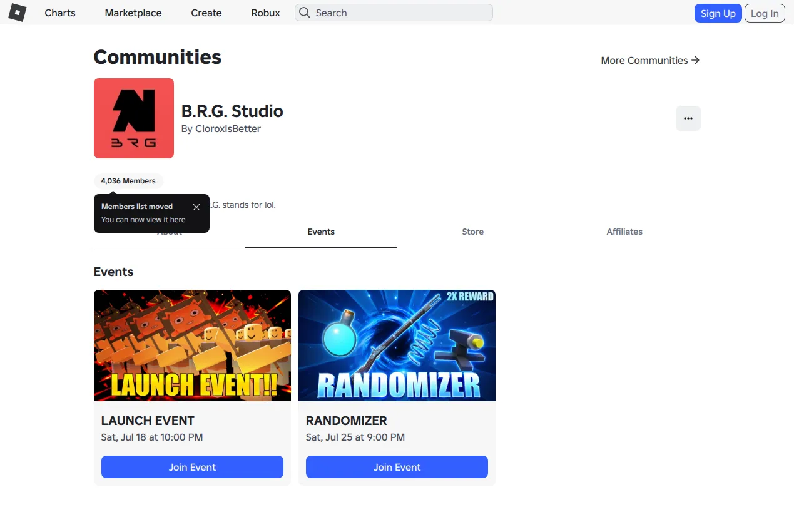Click the 'B.R.G. Studio' community name
This screenshot has height=532, width=794.
tap(232, 111)
